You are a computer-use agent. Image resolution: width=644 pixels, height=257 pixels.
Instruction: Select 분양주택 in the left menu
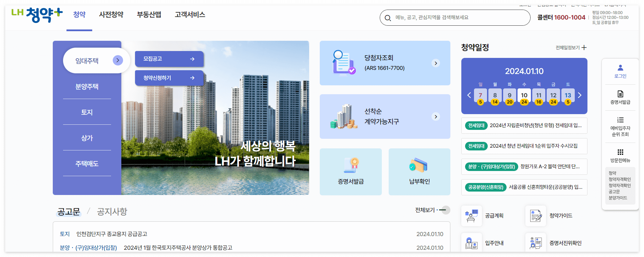tap(87, 87)
